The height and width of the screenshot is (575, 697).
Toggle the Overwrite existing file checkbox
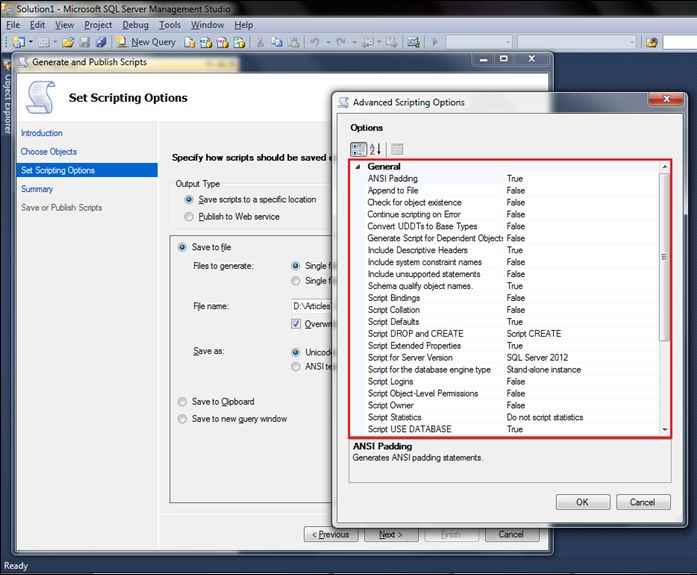point(296,324)
